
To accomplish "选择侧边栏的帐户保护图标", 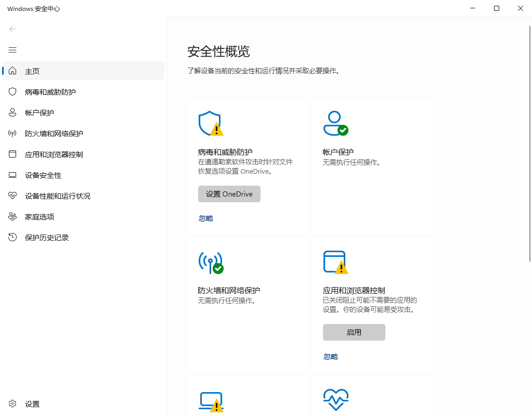I will (12, 112).
